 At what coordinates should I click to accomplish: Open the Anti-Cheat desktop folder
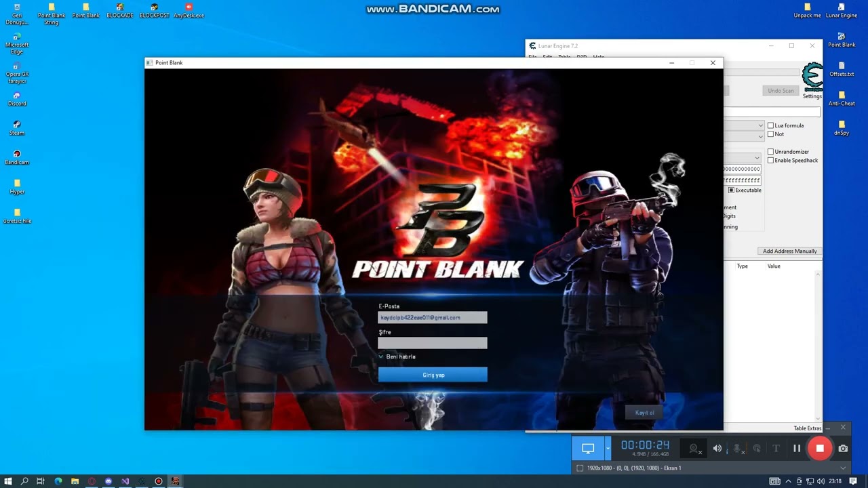pos(842,99)
